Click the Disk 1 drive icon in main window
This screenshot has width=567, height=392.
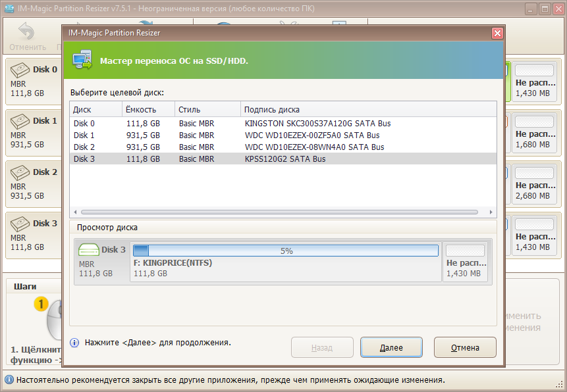20,122
